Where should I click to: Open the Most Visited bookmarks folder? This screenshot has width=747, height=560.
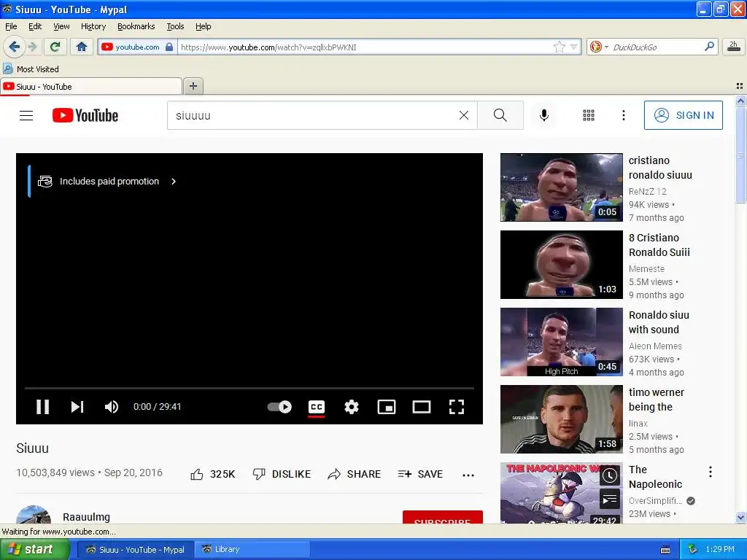click(x=31, y=69)
